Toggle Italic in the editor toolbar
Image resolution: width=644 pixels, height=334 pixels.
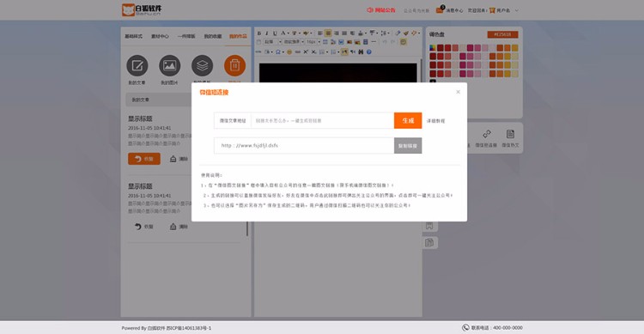(267, 33)
